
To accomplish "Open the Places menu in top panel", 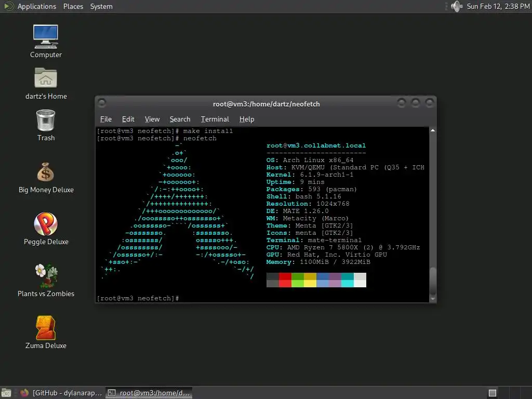I will pos(73,6).
